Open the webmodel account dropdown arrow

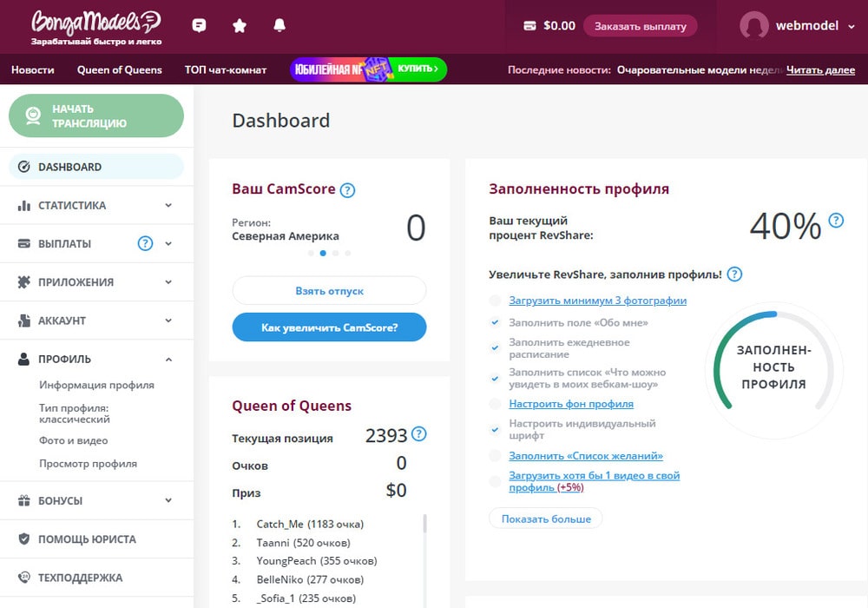[852, 26]
